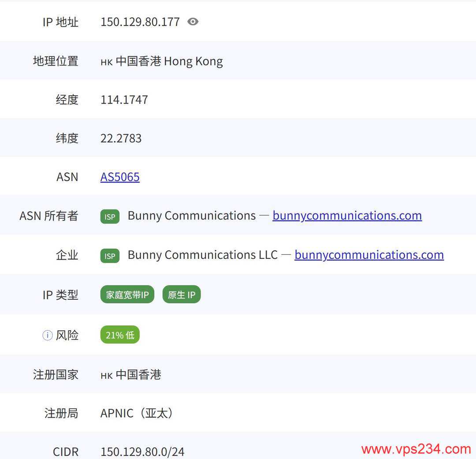476x459 pixels.
Task: Click the 风险 label
Action: 67,335
